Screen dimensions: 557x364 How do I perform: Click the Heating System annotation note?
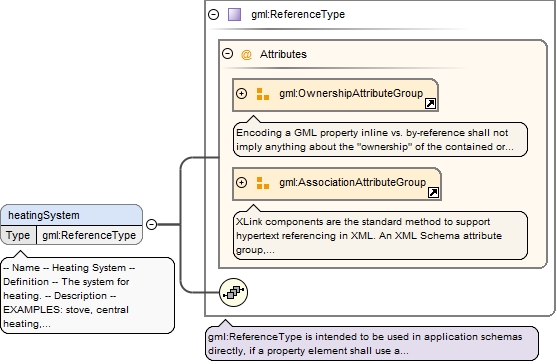pos(88,295)
